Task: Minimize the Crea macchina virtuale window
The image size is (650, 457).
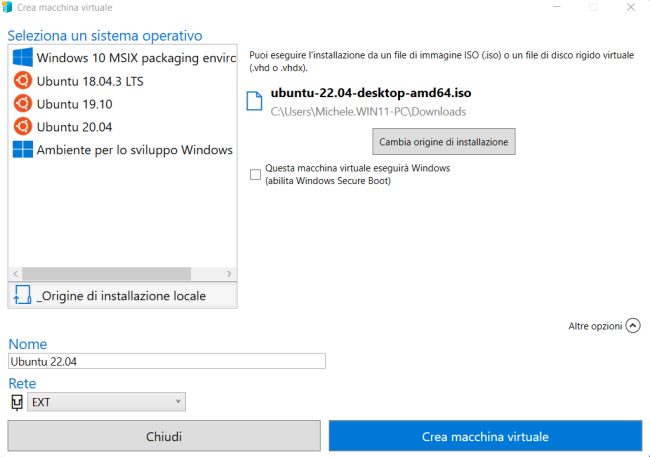Action: coord(556,7)
